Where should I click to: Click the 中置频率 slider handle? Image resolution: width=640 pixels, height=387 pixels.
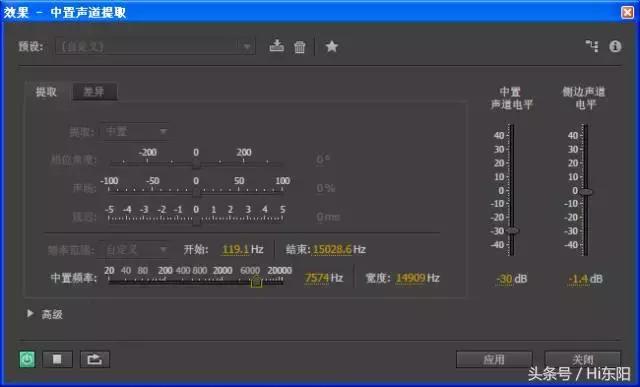pyautogui.click(x=256, y=282)
